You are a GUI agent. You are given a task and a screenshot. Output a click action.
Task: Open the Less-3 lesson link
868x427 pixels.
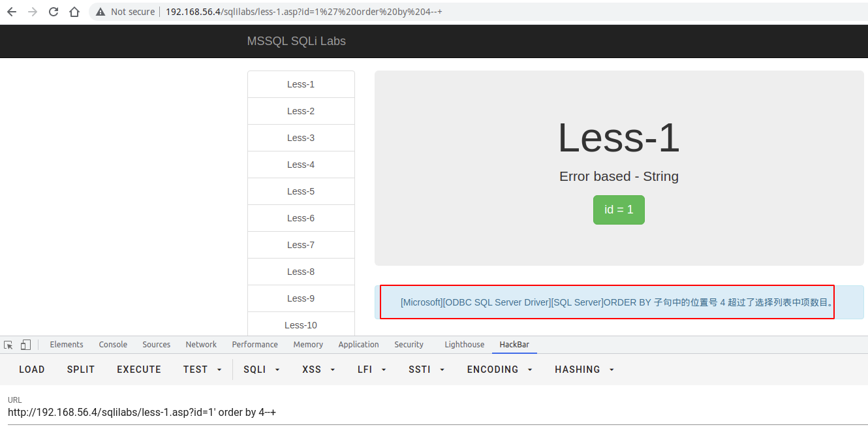point(301,138)
